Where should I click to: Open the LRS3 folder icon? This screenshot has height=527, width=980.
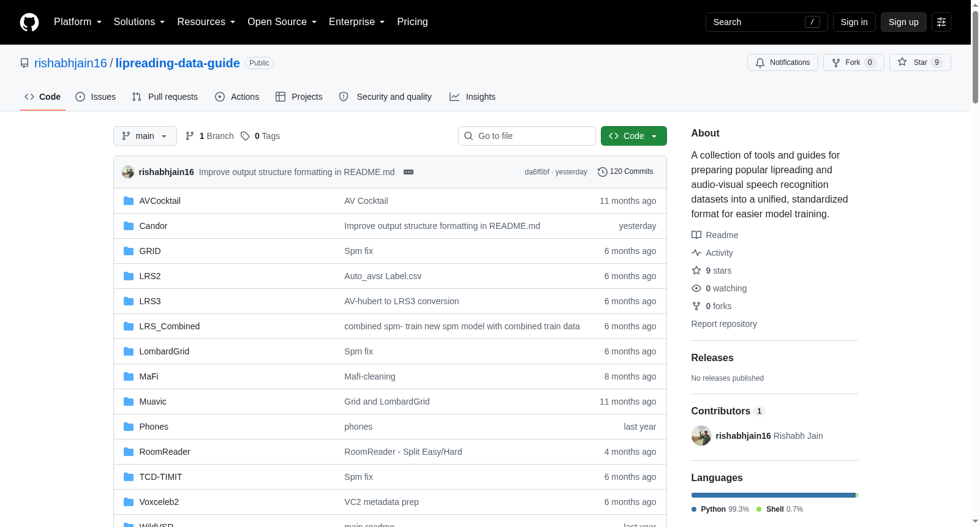point(129,301)
